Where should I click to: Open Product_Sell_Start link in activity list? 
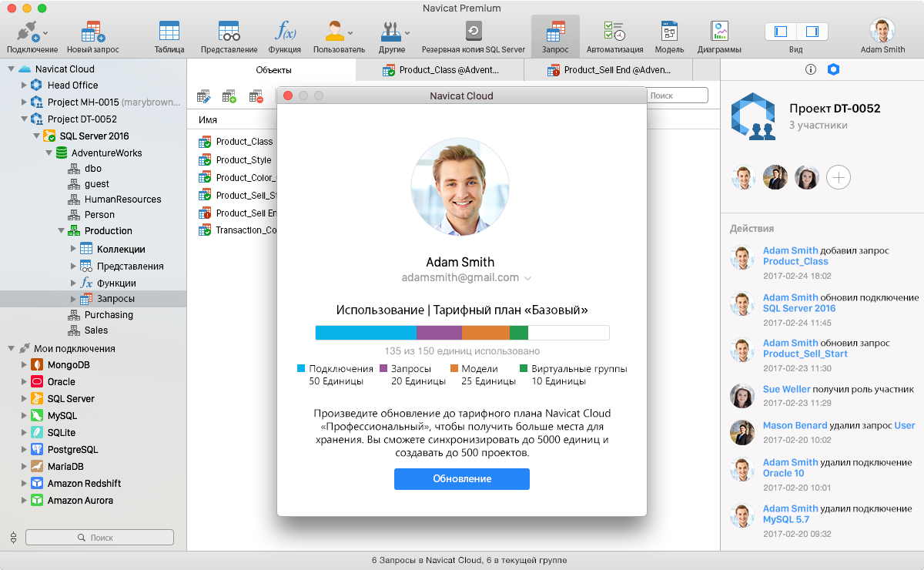pos(805,354)
